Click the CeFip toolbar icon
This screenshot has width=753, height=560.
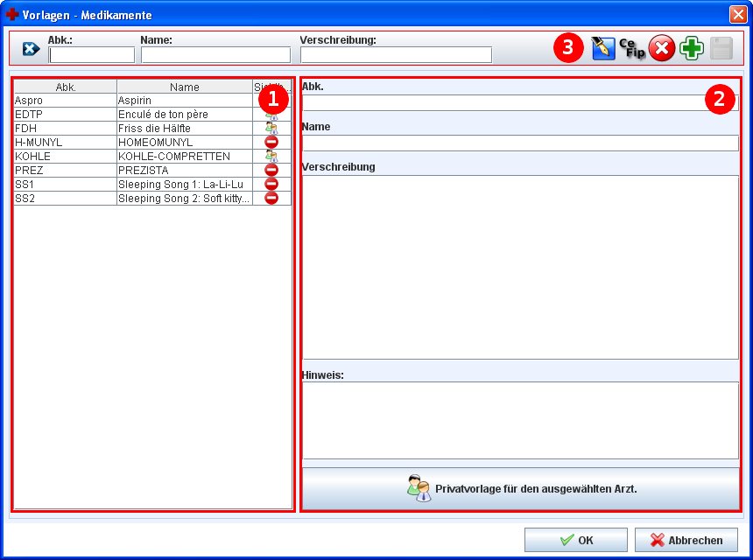click(x=631, y=48)
